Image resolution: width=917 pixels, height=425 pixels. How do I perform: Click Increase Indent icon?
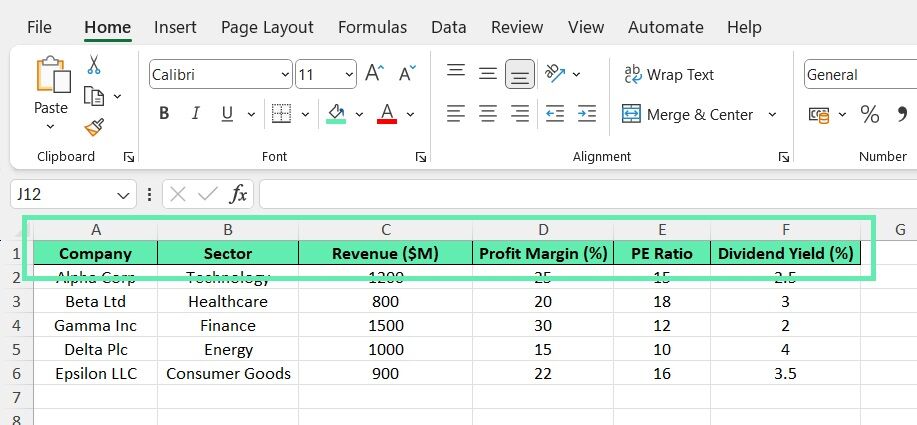click(587, 113)
